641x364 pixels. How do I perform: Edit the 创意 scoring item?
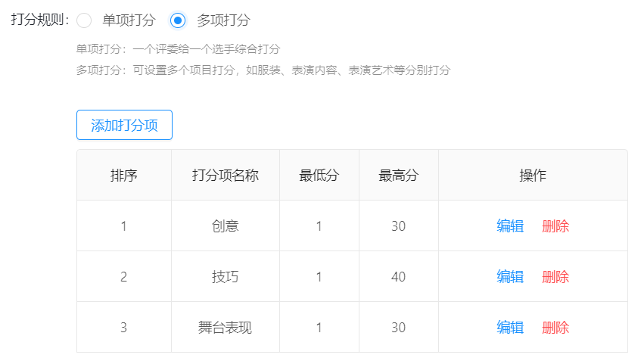[x=510, y=226]
